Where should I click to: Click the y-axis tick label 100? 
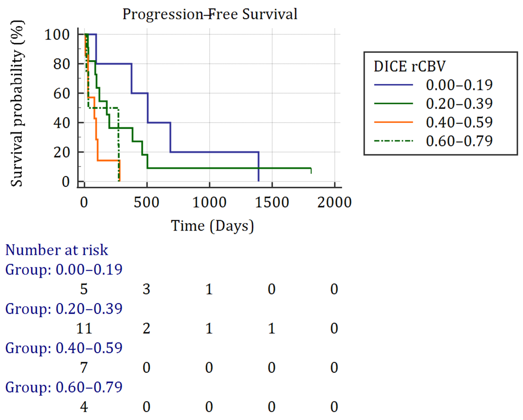pyautogui.click(x=57, y=35)
